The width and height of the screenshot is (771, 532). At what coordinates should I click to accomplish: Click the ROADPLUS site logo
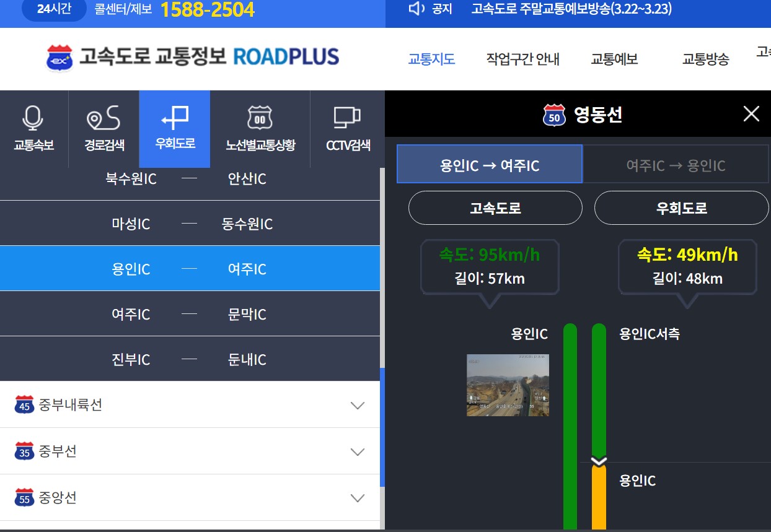[192, 58]
